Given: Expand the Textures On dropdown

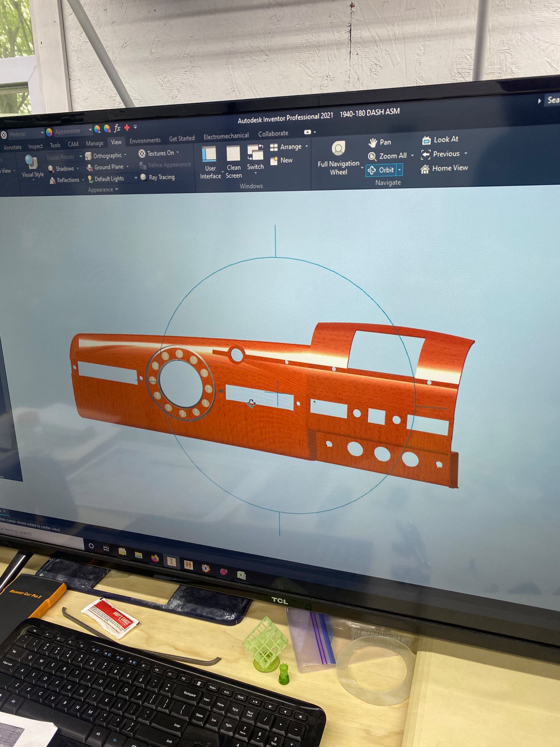Looking at the screenshot, I should click(177, 153).
